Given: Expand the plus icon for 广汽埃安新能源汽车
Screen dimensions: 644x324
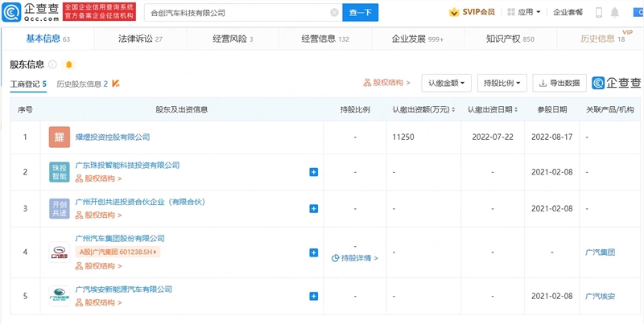Looking at the screenshot, I should tap(313, 296).
